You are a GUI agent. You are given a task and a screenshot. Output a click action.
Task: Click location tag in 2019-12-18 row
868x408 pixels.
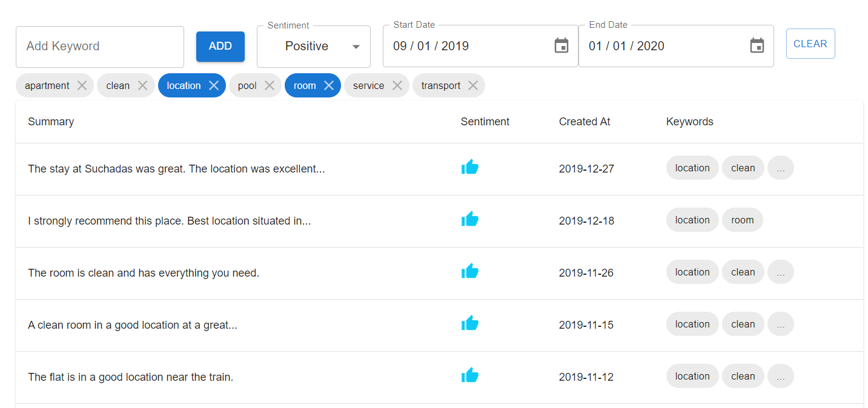pos(692,220)
